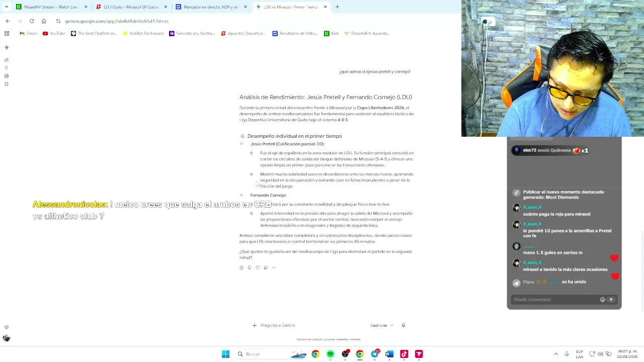Open the clock and date panel
Viewport: 644px width, 362px height.
click(627, 354)
